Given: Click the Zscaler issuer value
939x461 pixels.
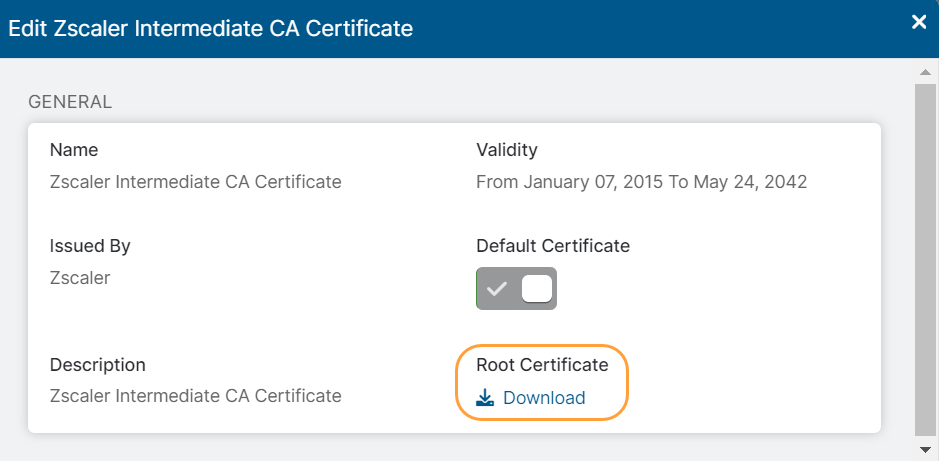Looking at the screenshot, I should [x=80, y=278].
